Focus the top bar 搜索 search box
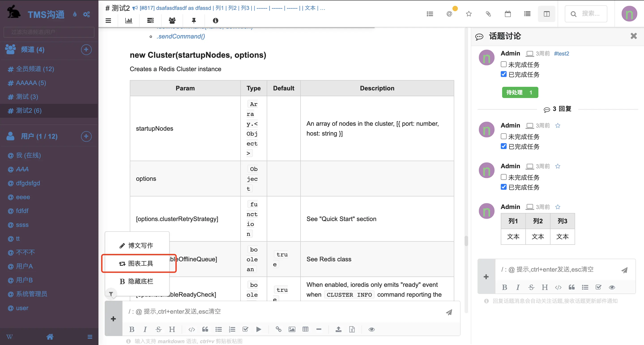 click(586, 14)
